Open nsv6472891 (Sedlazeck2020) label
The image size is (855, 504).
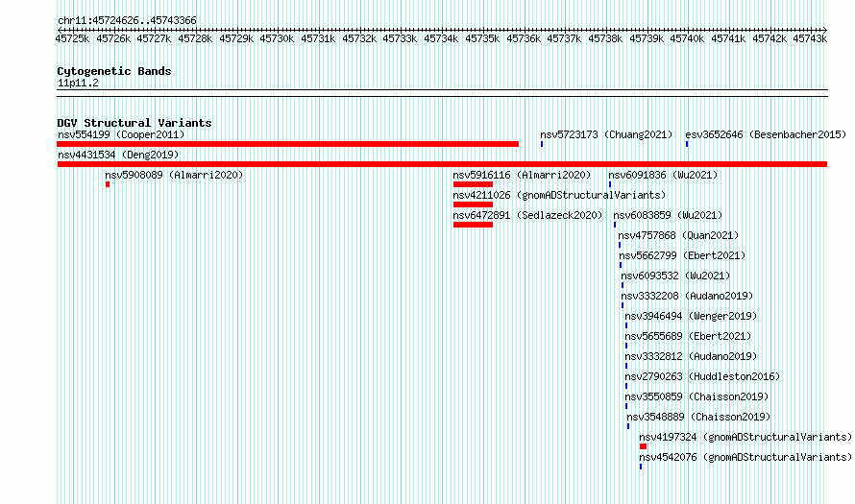coord(527,215)
